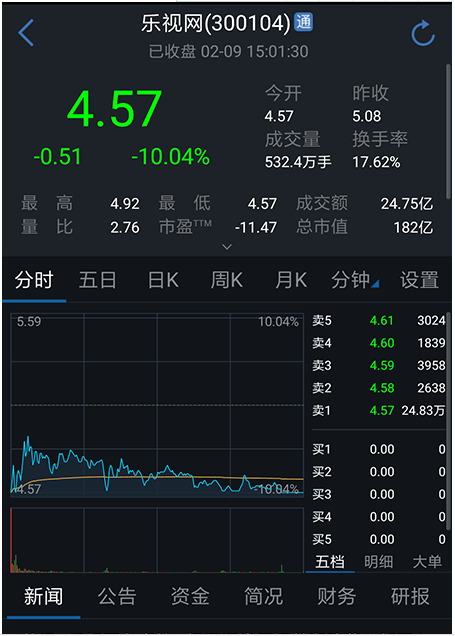Tap the -0.51 price change value
The height and width of the screenshot is (636, 455).
(57, 157)
